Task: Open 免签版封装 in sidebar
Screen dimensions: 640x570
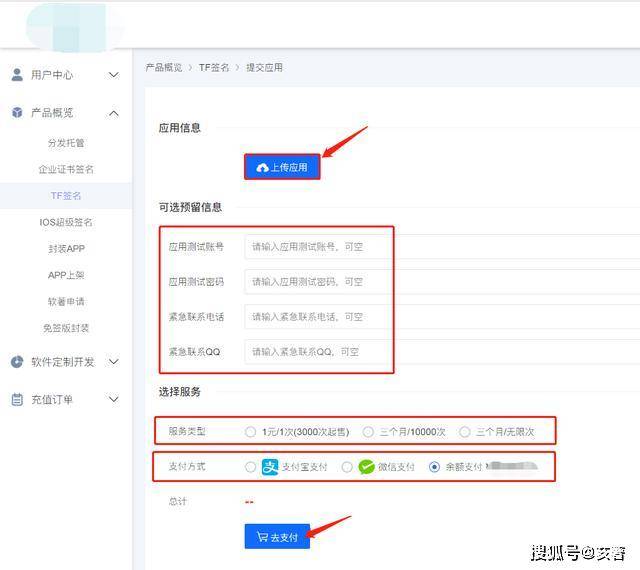Action: [66, 328]
